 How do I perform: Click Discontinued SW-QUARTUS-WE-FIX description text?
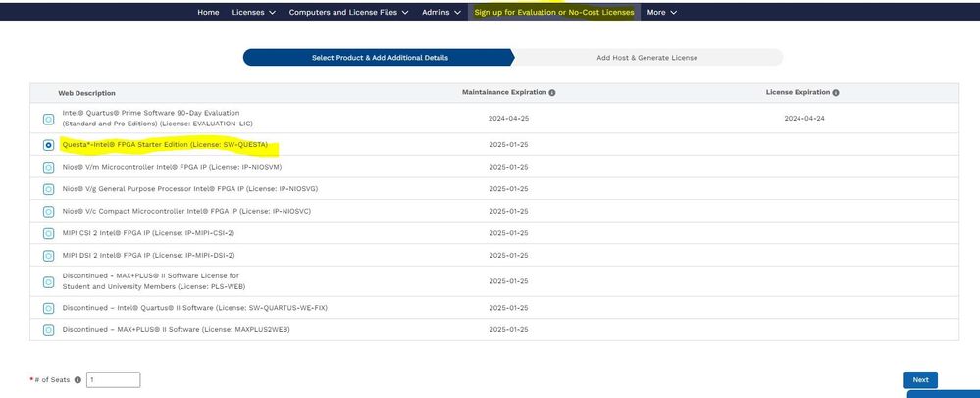(194, 308)
